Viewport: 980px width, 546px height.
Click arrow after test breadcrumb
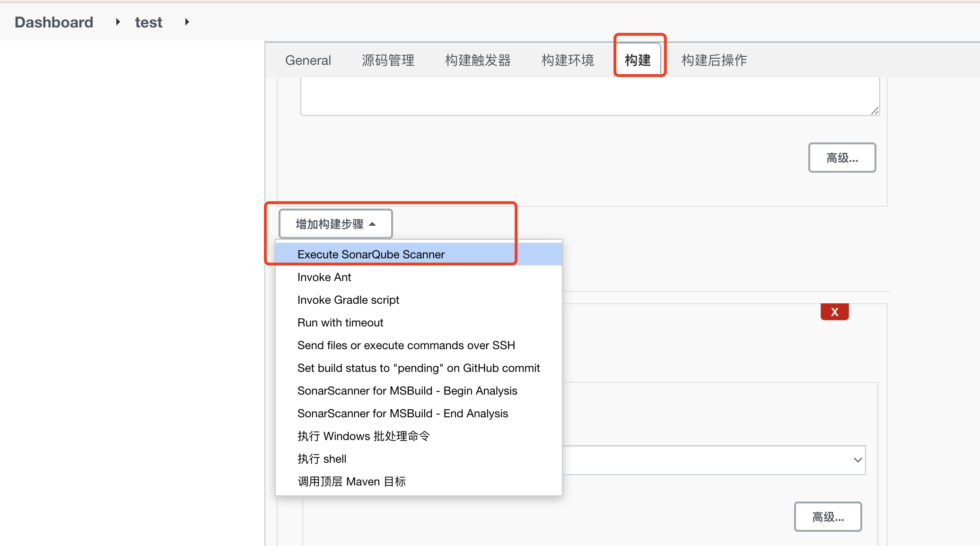pos(187,22)
